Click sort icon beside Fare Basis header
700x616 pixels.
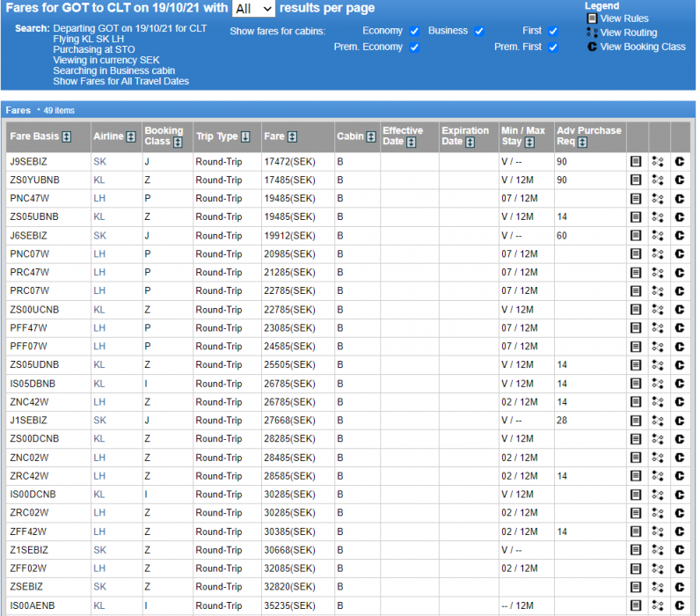67,137
